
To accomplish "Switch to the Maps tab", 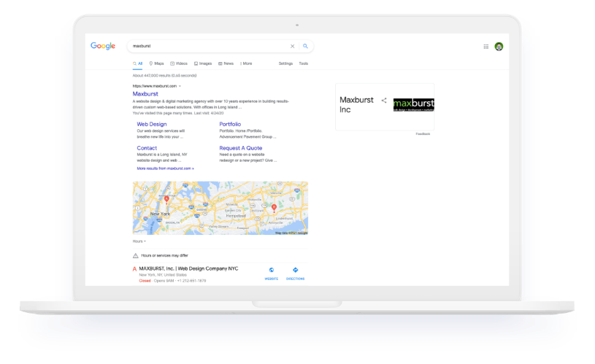I will [156, 63].
